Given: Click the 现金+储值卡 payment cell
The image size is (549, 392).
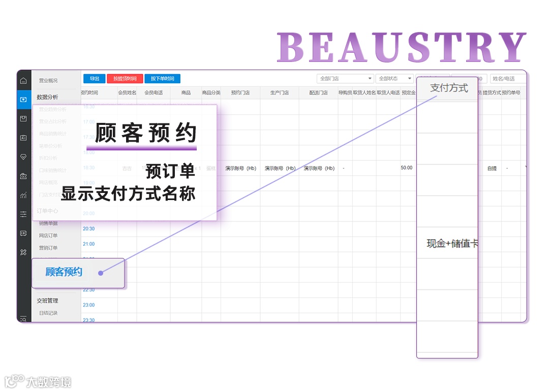Looking at the screenshot, I should click(x=452, y=243).
